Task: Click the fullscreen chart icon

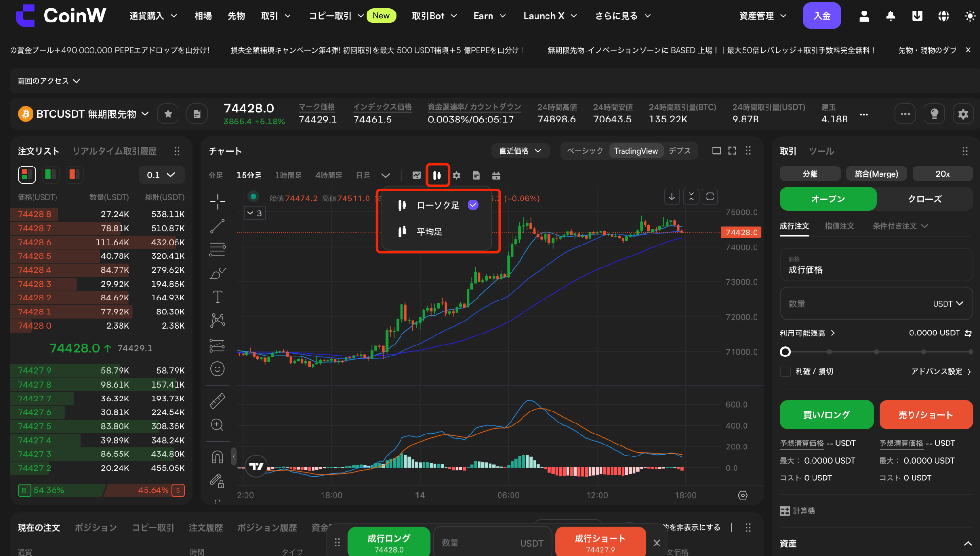Action: [732, 151]
